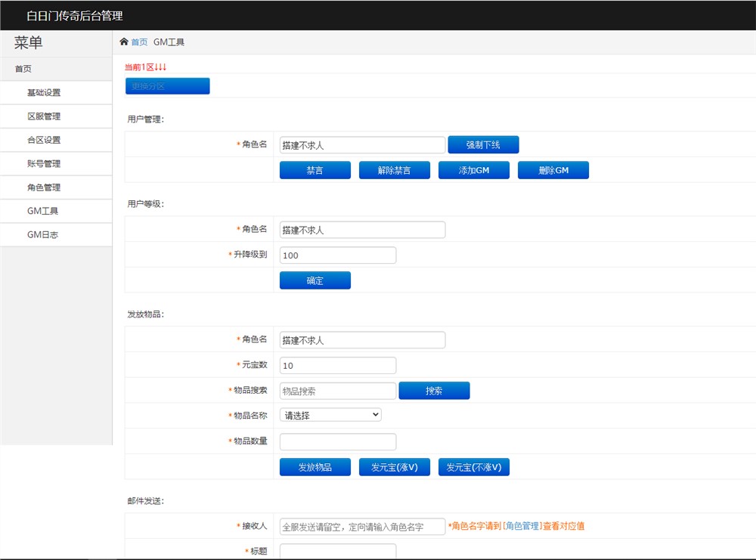Click the home icon in breadcrumb
This screenshot has width=756, height=560.
click(124, 42)
